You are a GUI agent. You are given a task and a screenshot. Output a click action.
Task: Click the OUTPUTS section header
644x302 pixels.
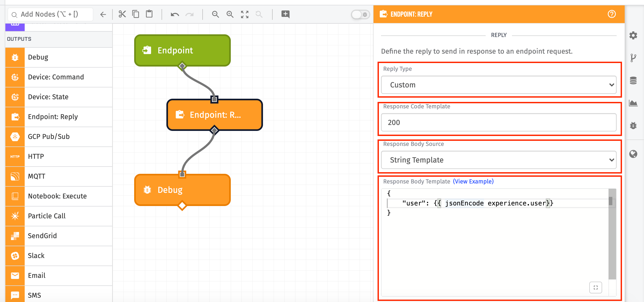[59, 39]
